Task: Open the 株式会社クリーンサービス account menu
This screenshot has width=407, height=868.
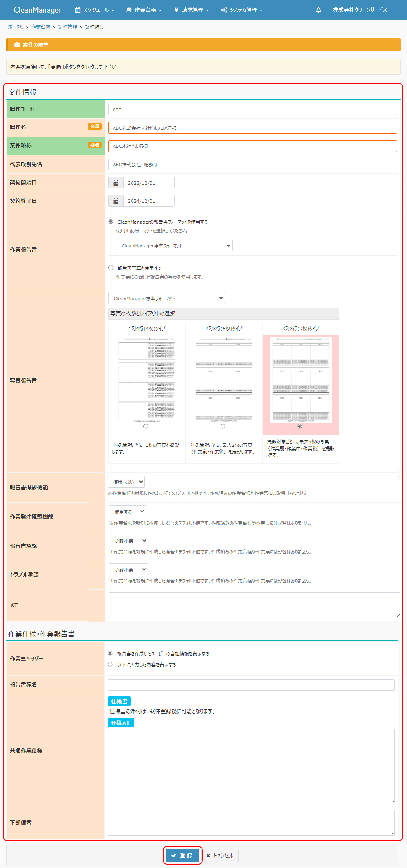Action: 360,10
